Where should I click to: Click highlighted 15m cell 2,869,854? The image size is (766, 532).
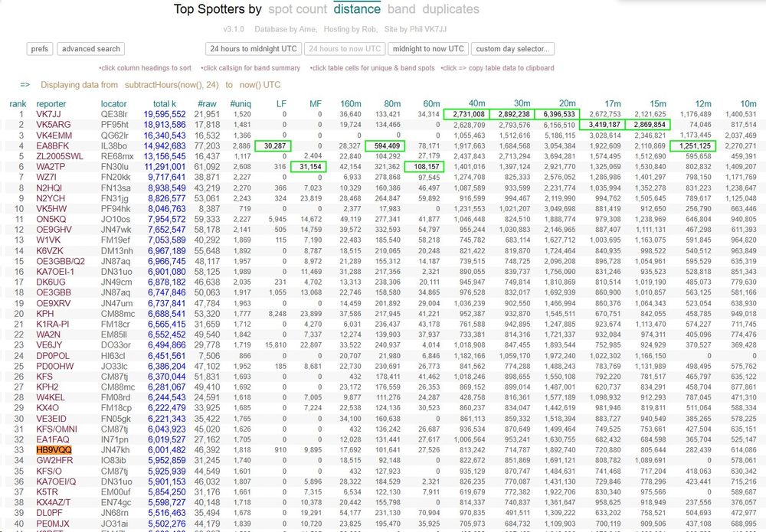coord(648,125)
